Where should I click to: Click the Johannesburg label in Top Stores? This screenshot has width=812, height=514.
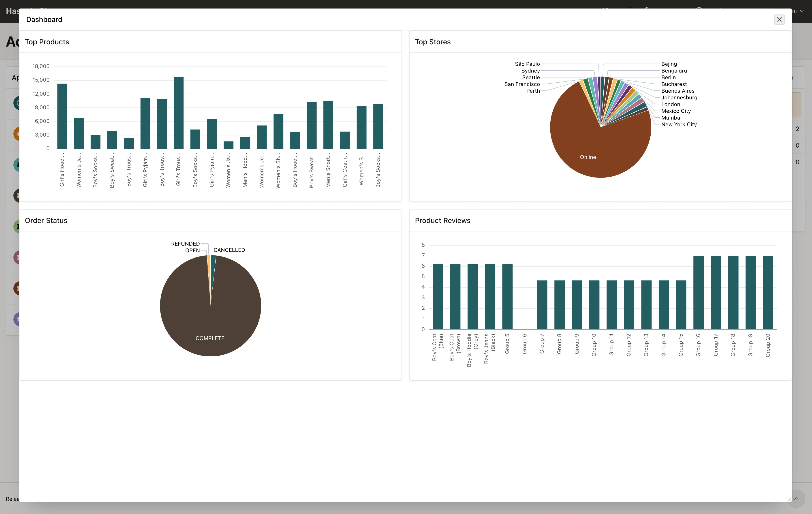679,97
